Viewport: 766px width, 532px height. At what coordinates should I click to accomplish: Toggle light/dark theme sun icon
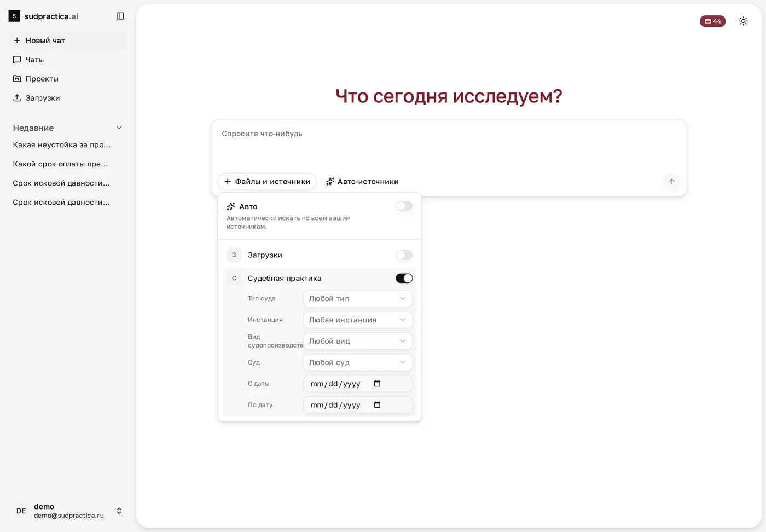click(x=743, y=21)
